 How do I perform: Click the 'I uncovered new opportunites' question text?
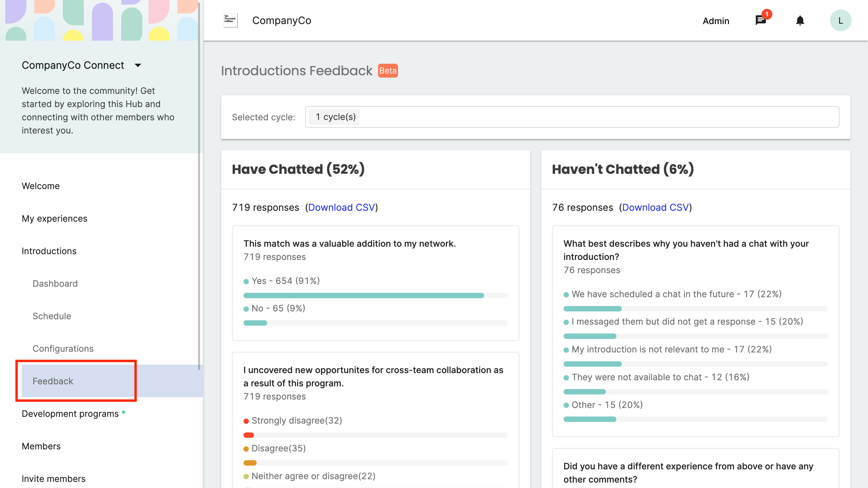point(373,377)
